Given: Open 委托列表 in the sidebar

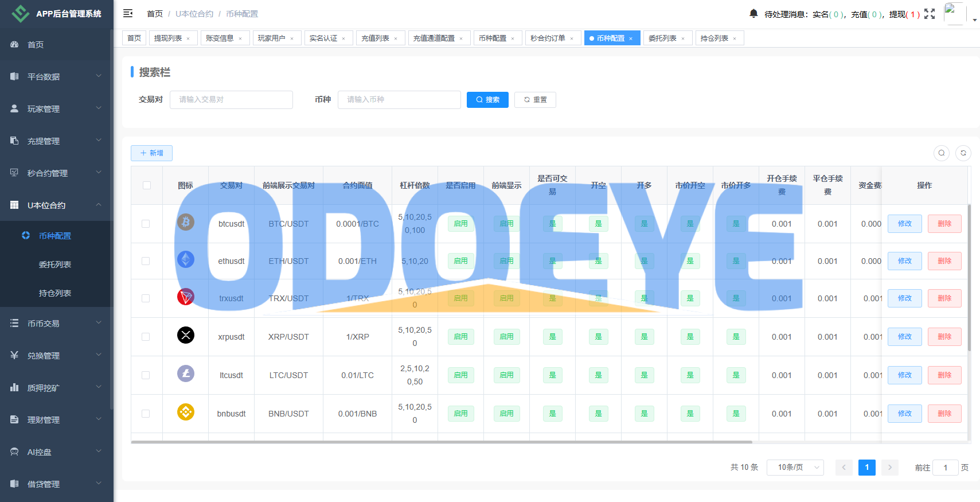Looking at the screenshot, I should point(55,264).
